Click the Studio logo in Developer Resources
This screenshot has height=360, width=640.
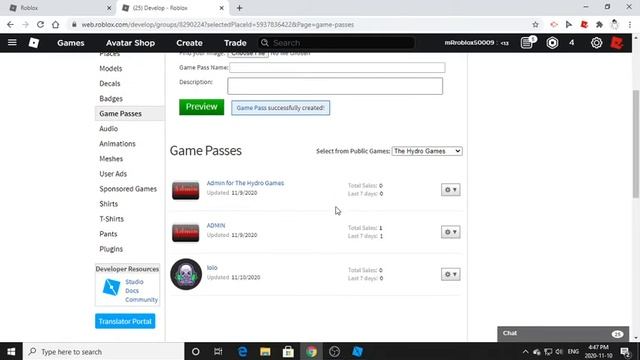point(111,287)
